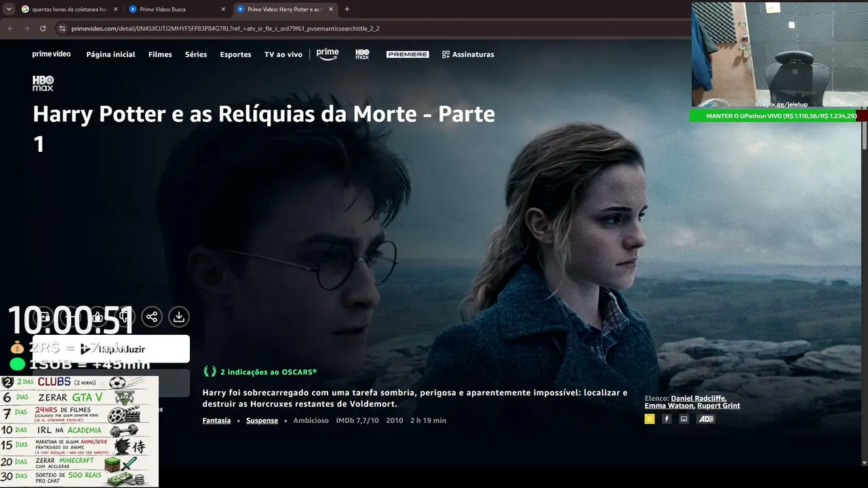
Task: Click the age rating 12 badge
Action: pos(650,419)
